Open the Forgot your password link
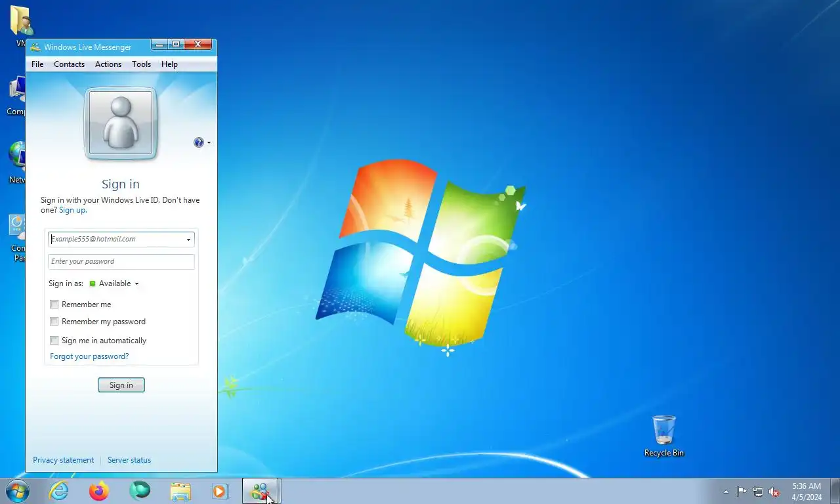840x504 pixels. (89, 356)
